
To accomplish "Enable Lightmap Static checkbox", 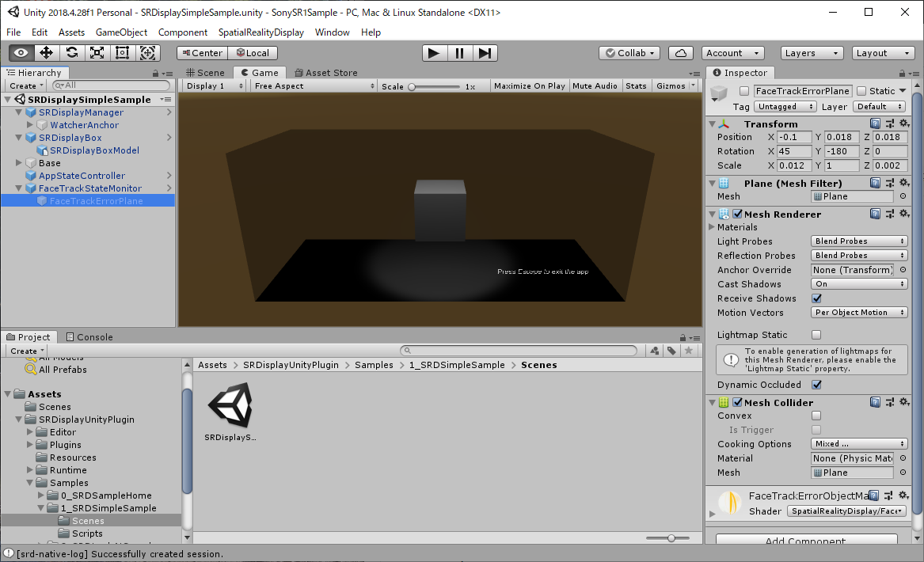I will pos(817,335).
